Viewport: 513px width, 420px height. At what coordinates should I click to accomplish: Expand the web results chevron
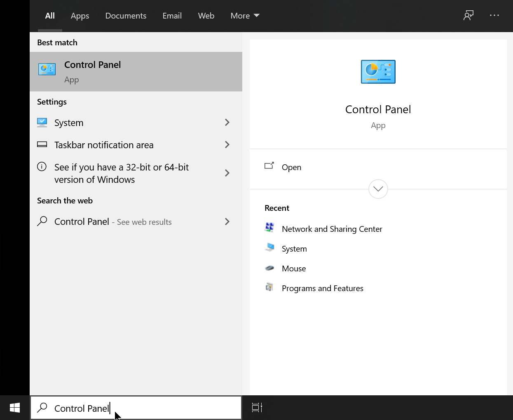point(227,222)
